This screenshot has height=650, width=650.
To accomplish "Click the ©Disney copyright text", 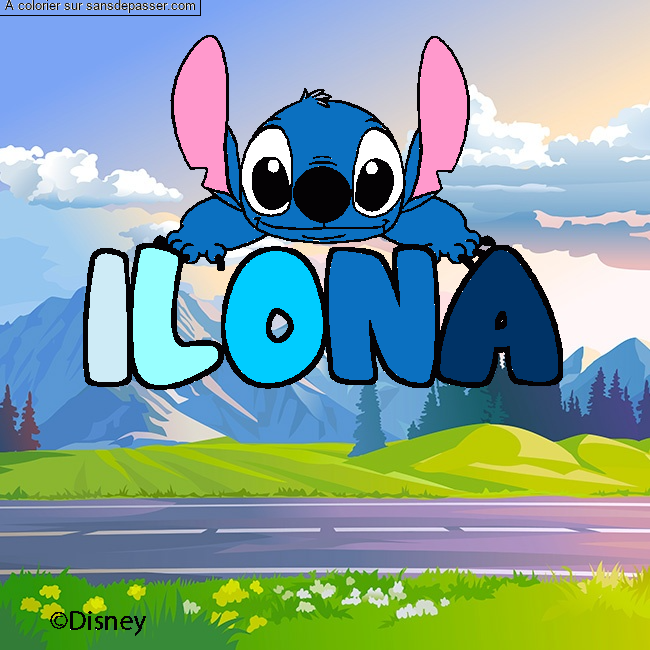I will (x=98, y=622).
